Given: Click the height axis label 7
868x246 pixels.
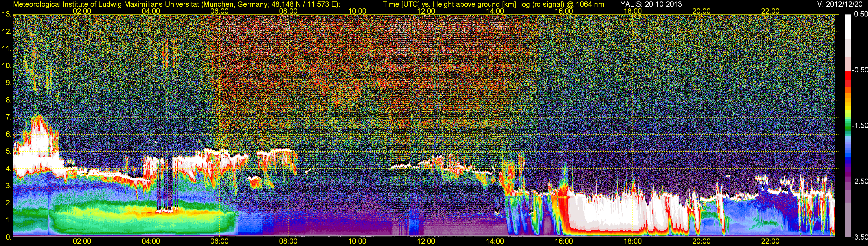Looking at the screenshot, I should [x=8, y=117].
